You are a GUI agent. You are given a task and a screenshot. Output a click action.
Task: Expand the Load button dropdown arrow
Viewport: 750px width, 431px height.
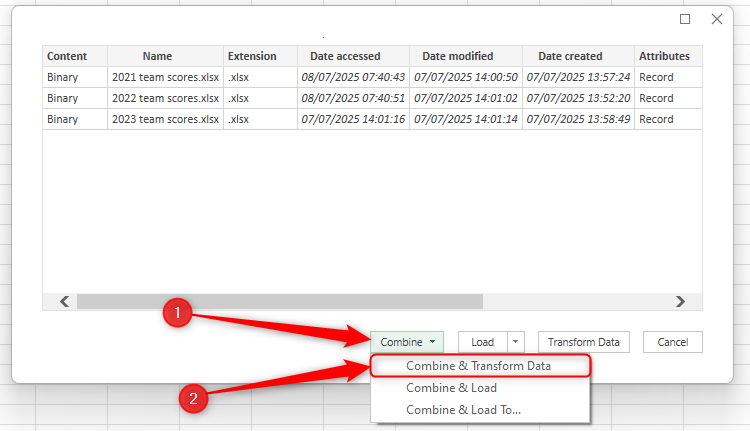click(x=516, y=342)
